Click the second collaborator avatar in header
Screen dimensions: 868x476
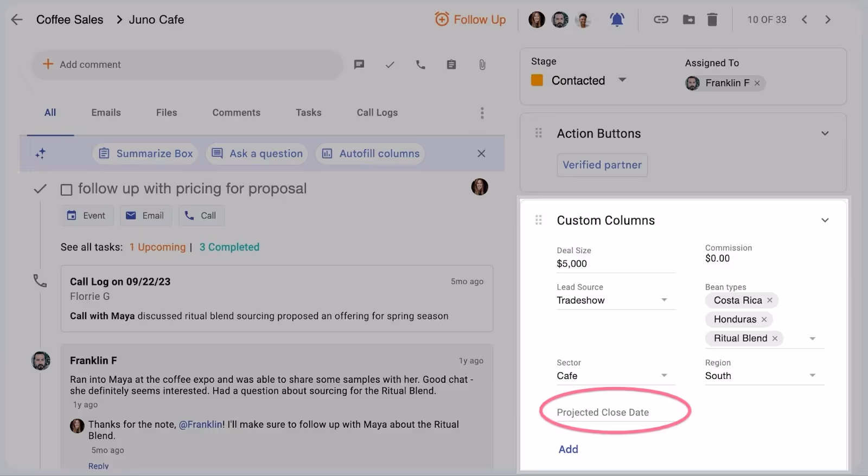coord(560,20)
